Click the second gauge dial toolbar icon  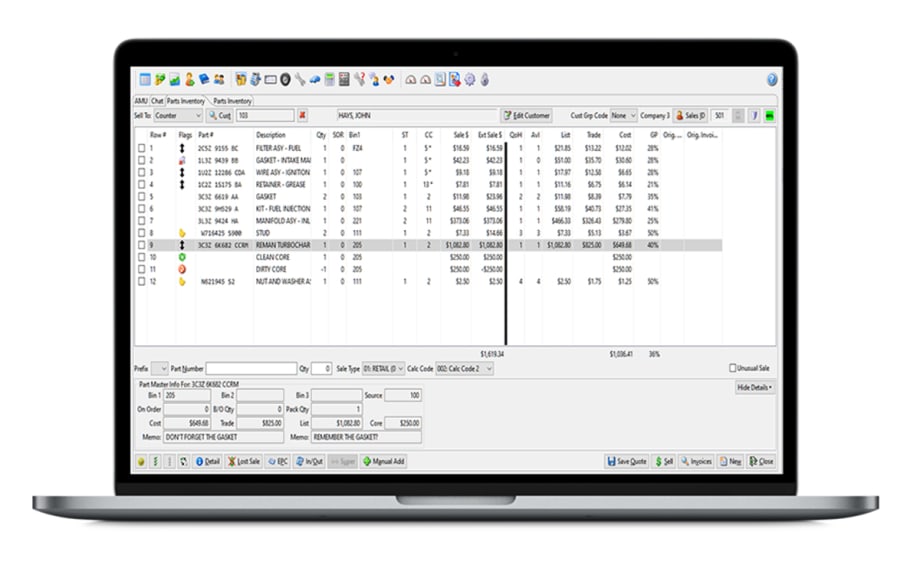(x=425, y=79)
